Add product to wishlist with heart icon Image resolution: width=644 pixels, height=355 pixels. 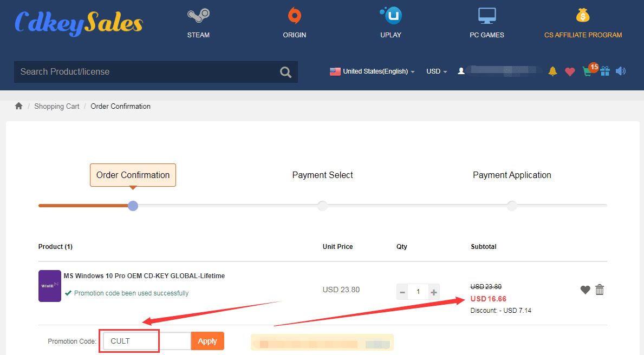pyautogui.click(x=585, y=290)
